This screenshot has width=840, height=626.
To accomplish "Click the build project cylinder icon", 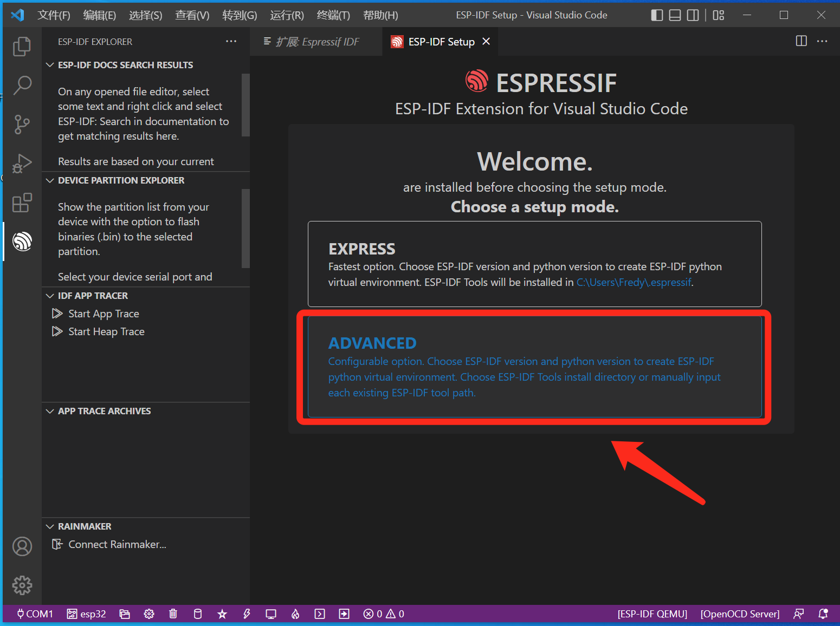I will tap(198, 614).
